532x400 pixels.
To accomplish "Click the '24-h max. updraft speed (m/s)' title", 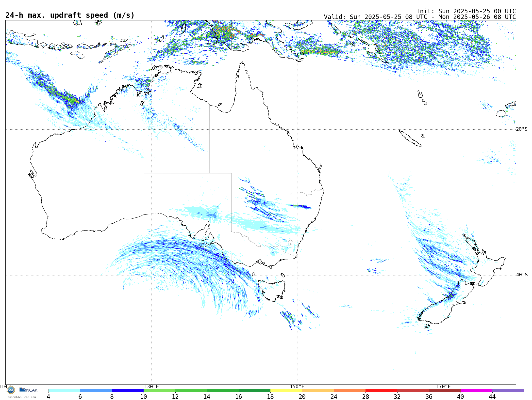I will click(x=70, y=15).
